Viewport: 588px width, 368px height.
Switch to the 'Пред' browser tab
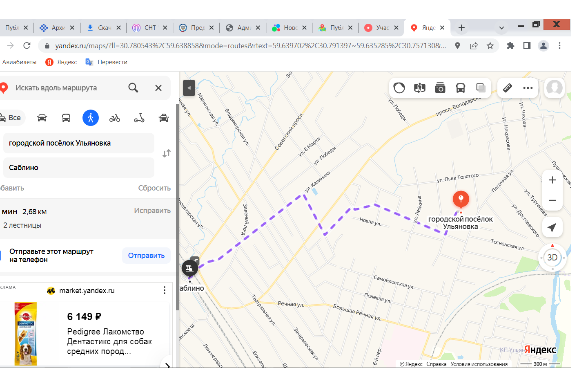[x=196, y=28]
